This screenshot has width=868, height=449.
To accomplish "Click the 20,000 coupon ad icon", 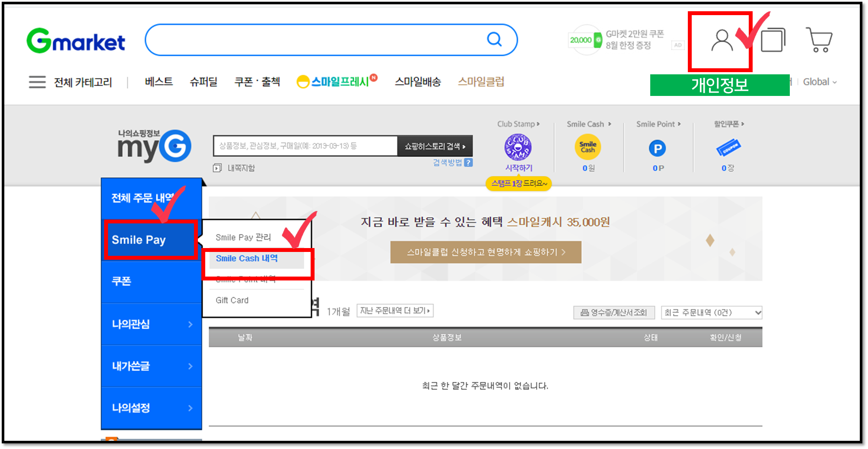I will pyautogui.click(x=586, y=40).
